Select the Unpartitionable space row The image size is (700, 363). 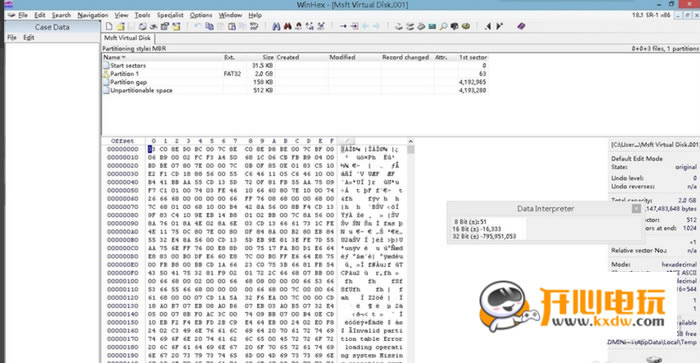point(295,90)
